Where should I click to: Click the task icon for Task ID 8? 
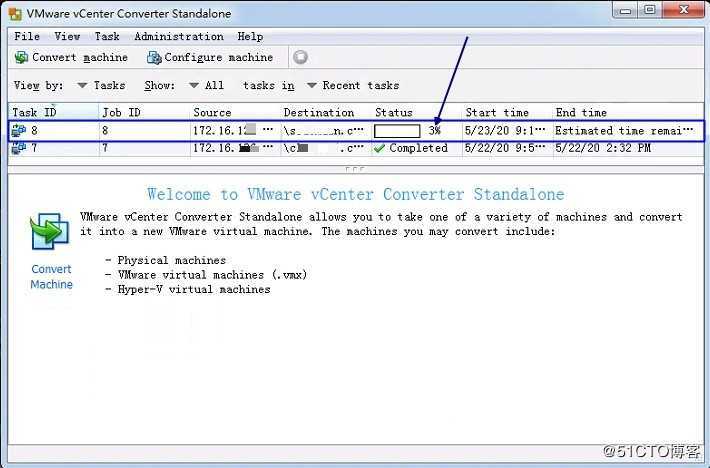pos(19,130)
